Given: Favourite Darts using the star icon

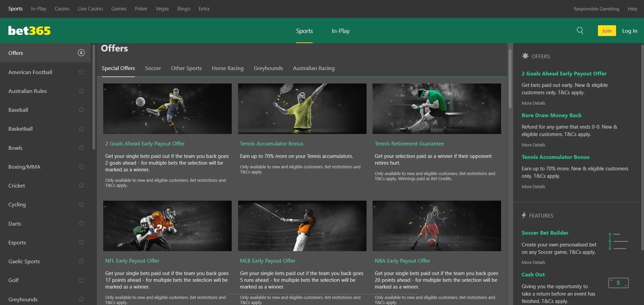Looking at the screenshot, I should [81, 224].
